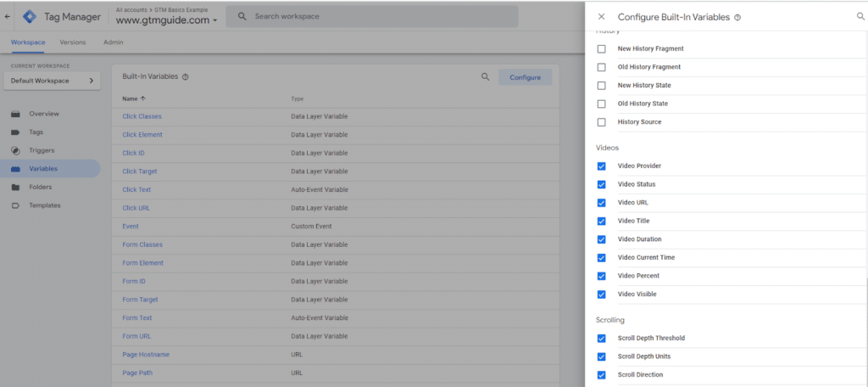Select Triggers in the sidebar
Viewport: 868px width, 387px height.
pyautogui.click(x=42, y=150)
